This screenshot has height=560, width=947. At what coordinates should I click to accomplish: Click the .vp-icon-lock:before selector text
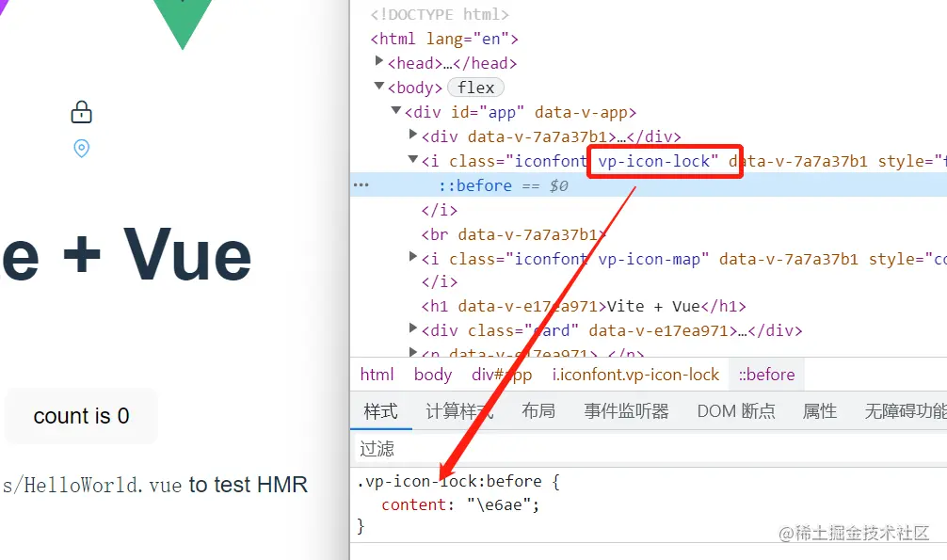click(449, 482)
